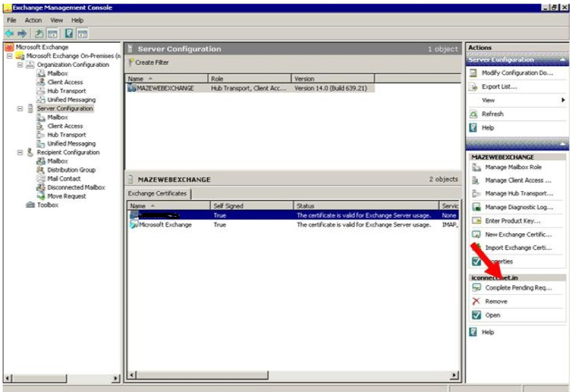Collapse Server Configuration actions section
Viewport: 571px width, 392px height.
(563, 59)
